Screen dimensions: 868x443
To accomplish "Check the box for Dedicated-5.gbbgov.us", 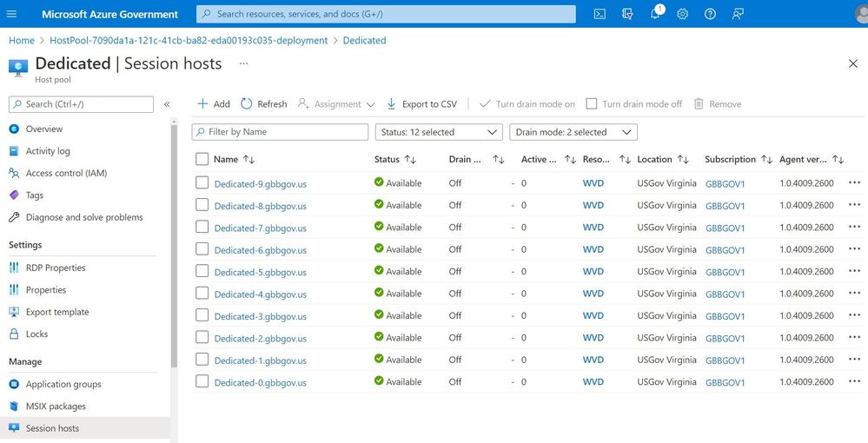I will coord(202,271).
